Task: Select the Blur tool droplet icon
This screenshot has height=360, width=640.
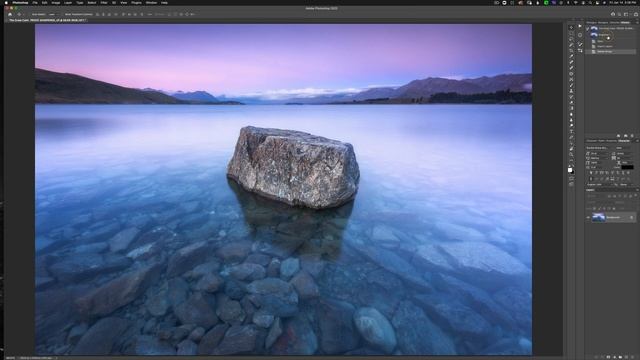Action: coord(571,114)
